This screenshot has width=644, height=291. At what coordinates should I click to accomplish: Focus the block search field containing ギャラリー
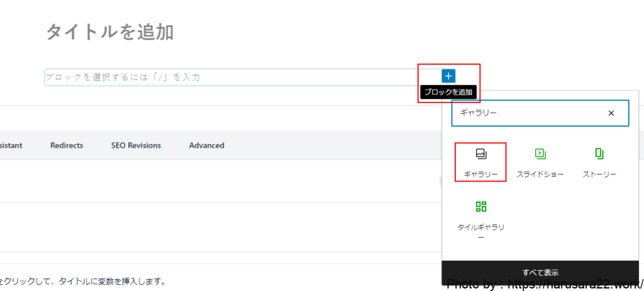click(528, 113)
